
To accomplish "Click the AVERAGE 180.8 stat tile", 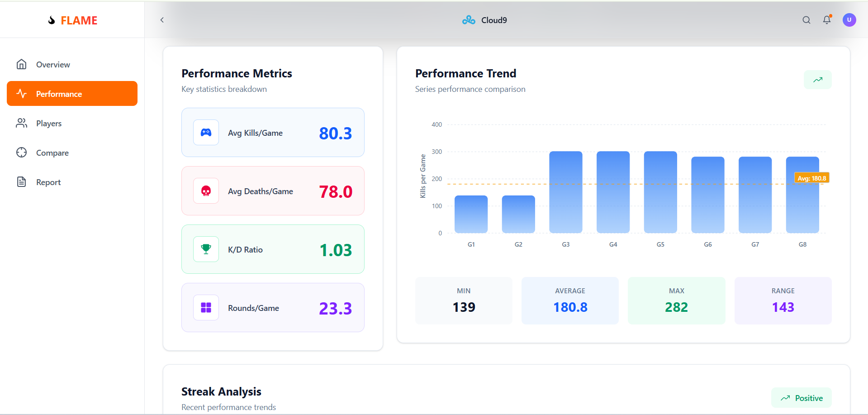I will point(570,301).
